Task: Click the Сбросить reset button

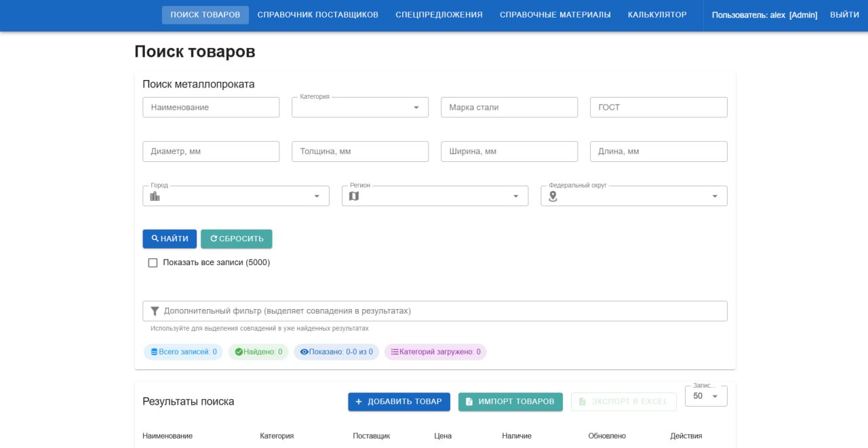Action: (x=237, y=239)
